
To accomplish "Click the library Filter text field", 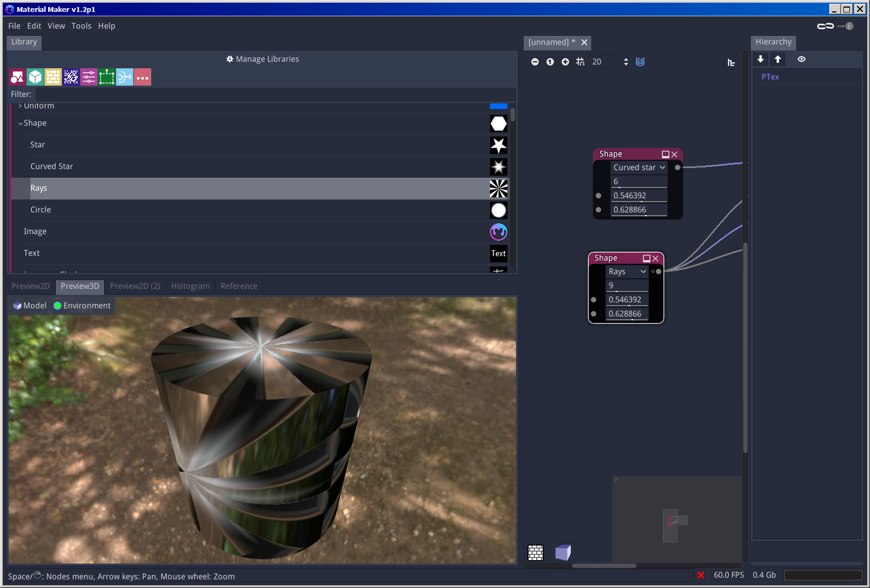I will click(x=274, y=95).
